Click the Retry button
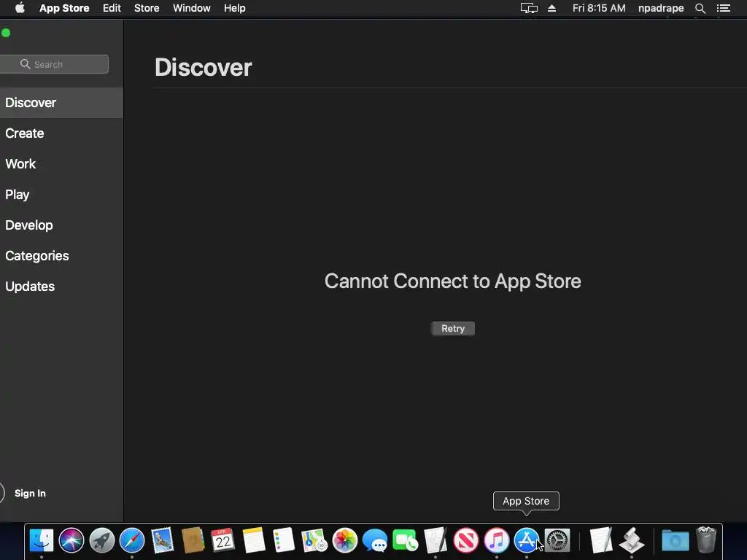The image size is (747, 560). pos(452,329)
